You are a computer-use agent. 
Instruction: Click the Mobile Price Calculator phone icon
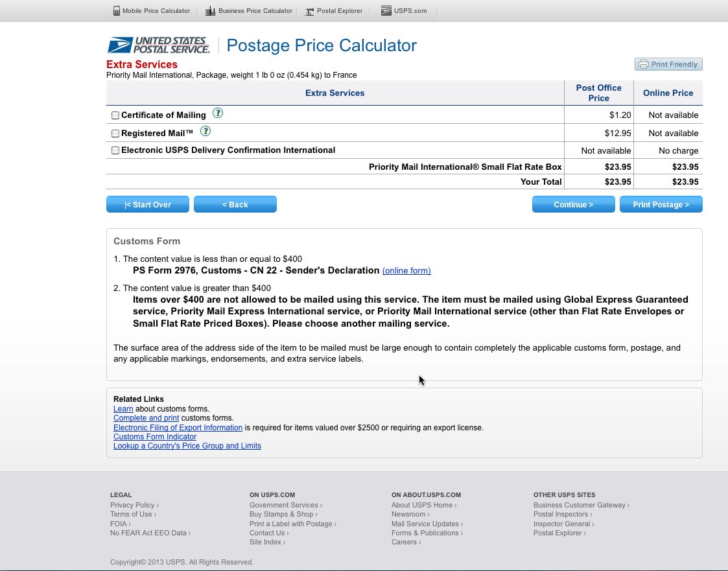117,10
